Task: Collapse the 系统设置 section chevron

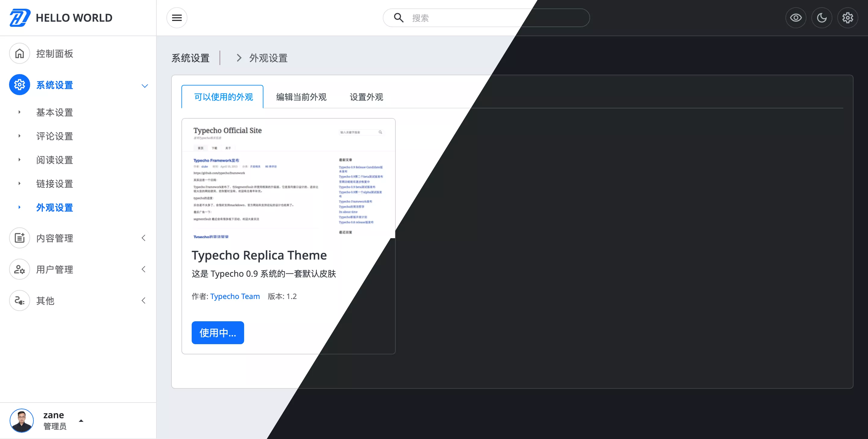Action: click(145, 86)
